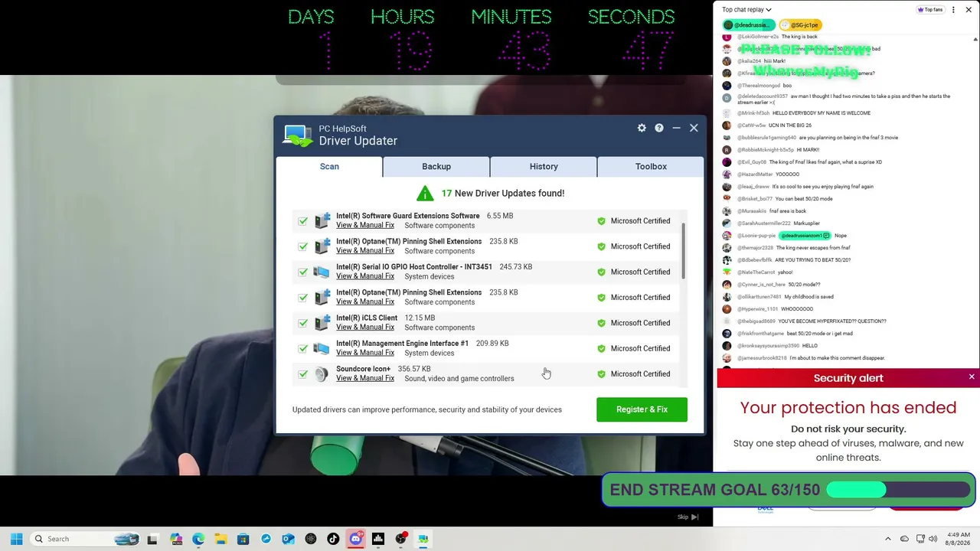Switch to Driver Updater taskbar icon
Image resolution: width=980 pixels, height=551 pixels.
click(x=423, y=539)
